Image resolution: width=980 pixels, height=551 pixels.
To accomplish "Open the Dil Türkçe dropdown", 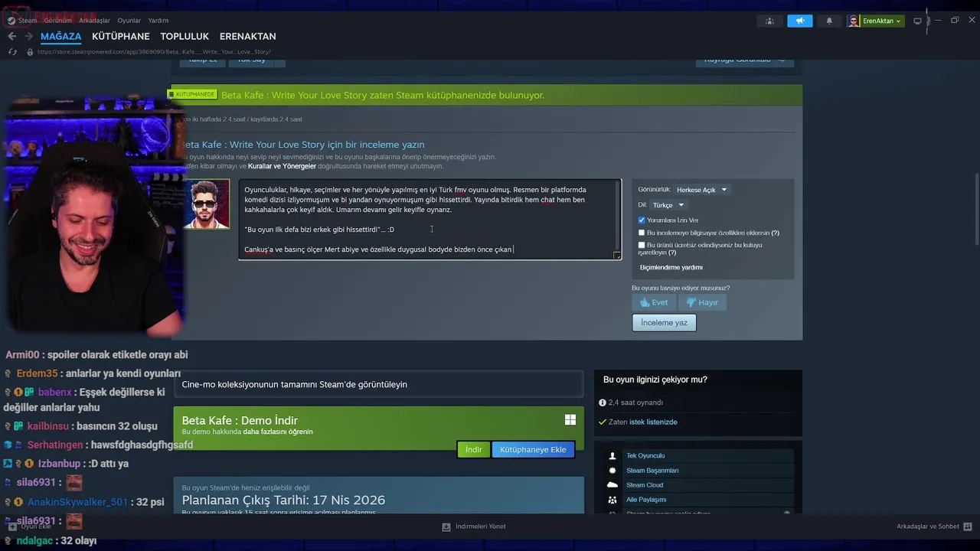I will click(668, 205).
